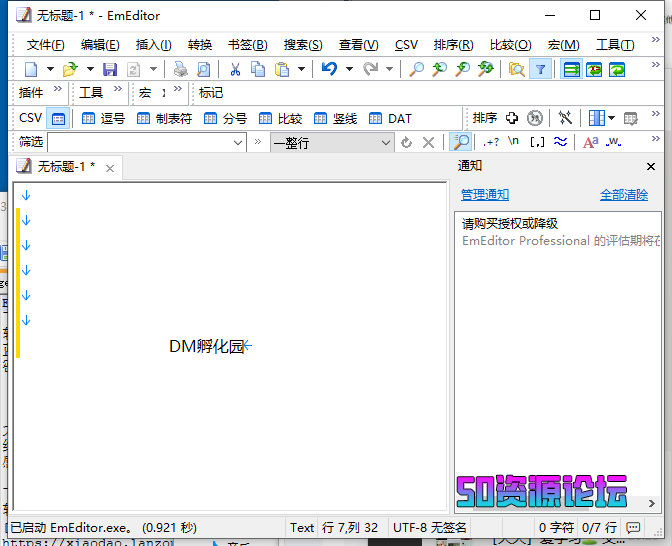Viewport: 672px width, 546px height.
Task: Save the document with the floppy icon
Action: pos(110,69)
